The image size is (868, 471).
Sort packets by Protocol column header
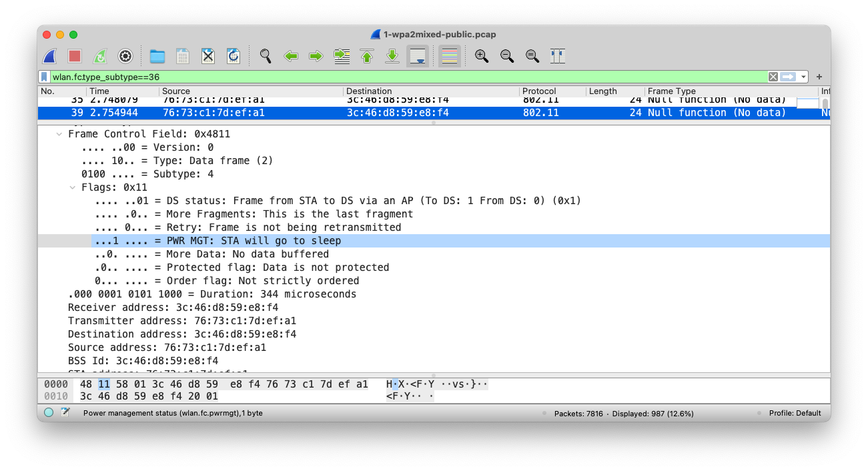(539, 91)
